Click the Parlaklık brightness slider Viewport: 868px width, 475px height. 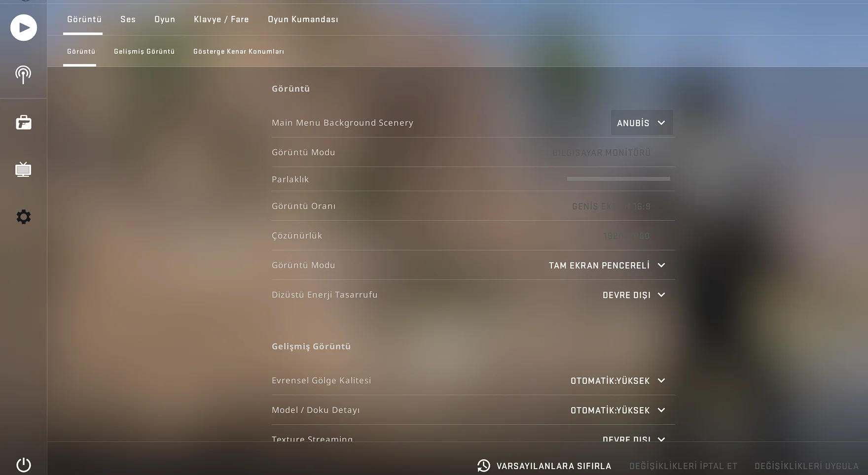tap(618, 179)
